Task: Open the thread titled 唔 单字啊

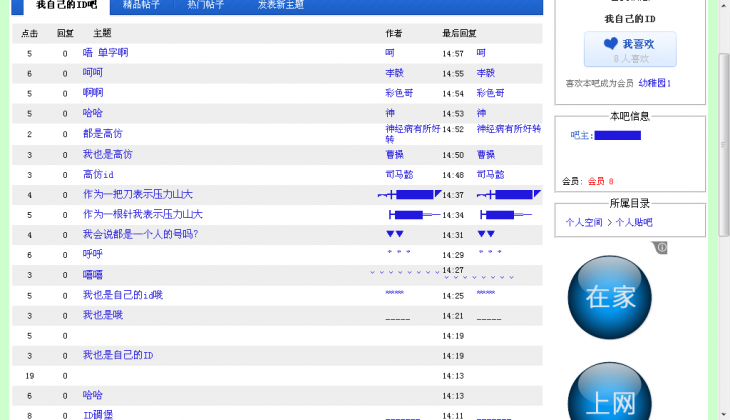Action: tap(105, 53)
